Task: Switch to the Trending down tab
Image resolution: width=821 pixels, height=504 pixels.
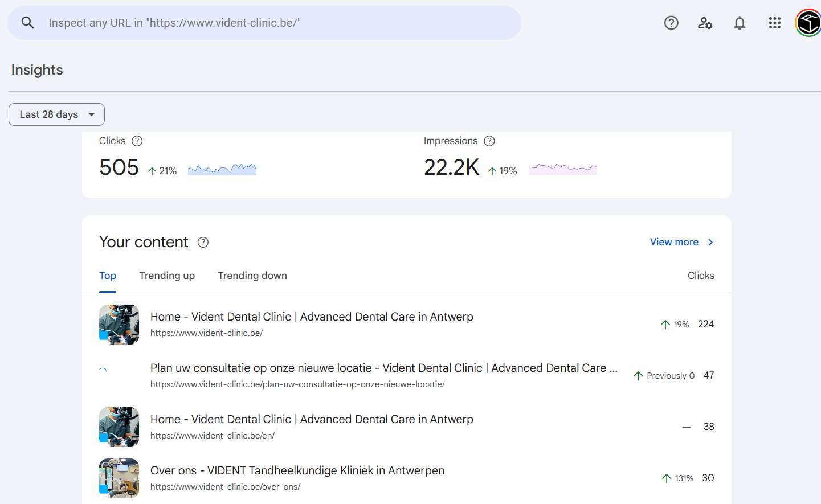Action: 252,276
